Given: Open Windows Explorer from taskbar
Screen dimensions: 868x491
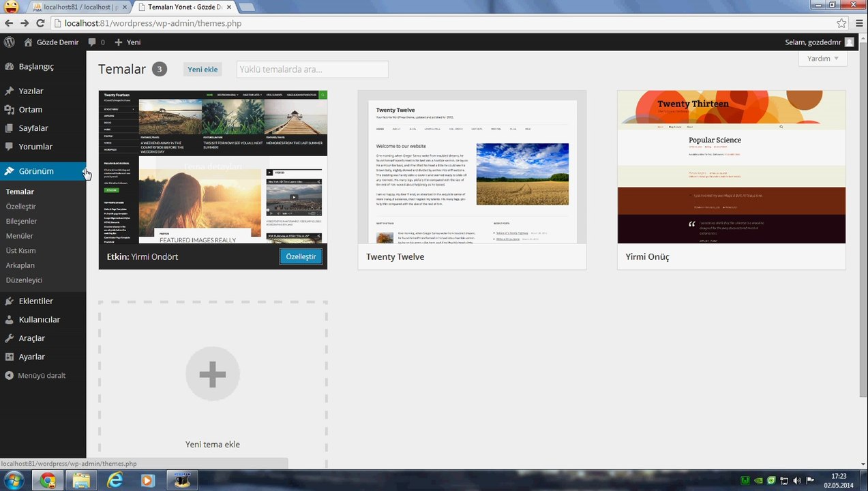Looking at the screenshot, I should pos(81,480).
